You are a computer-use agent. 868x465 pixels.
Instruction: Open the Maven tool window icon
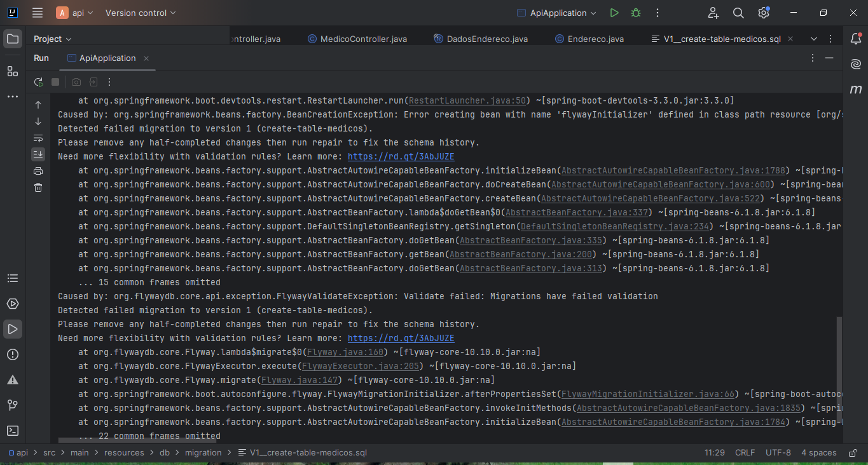[856, 90]
